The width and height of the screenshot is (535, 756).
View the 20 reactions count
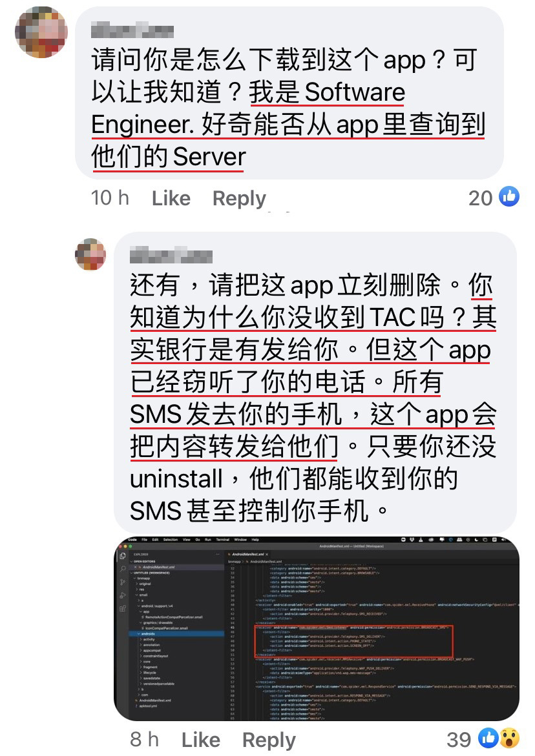pos(481,198)
